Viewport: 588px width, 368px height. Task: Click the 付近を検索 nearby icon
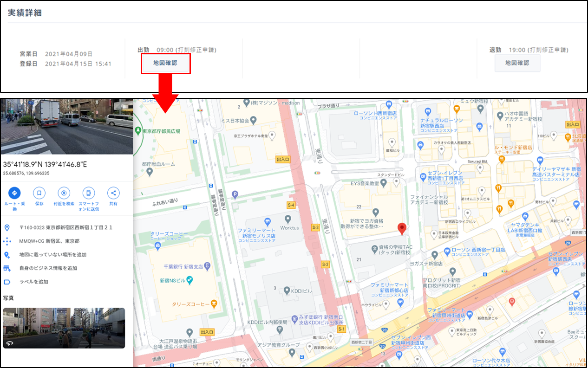pyautogui.click(x=64, y=193)
